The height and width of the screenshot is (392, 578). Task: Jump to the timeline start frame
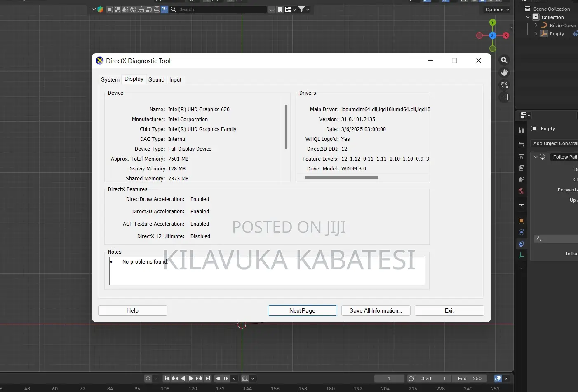click(x=167, y=378)
